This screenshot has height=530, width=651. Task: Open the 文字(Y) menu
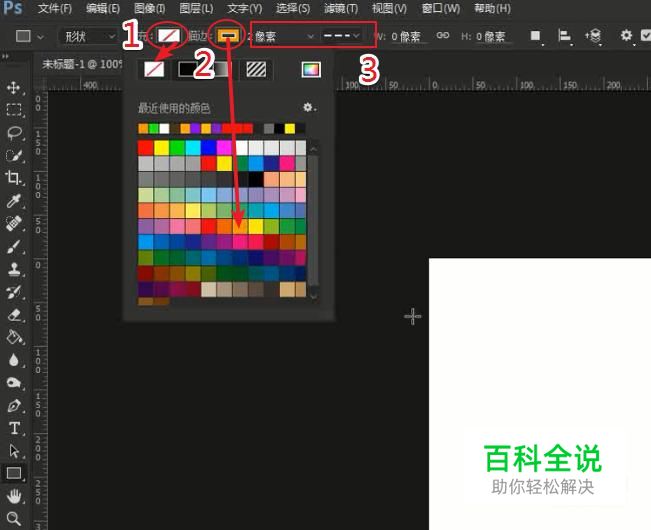(x=245, y=8)
